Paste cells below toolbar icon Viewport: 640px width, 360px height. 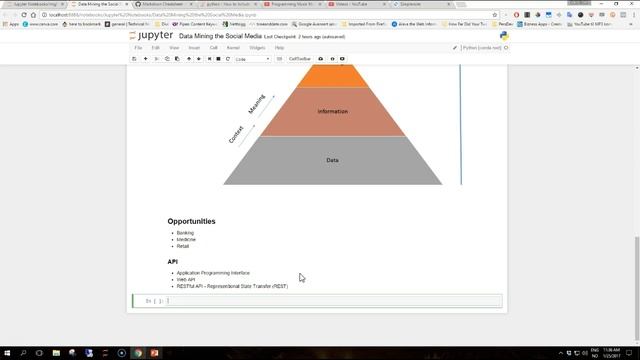click(177, 59)
